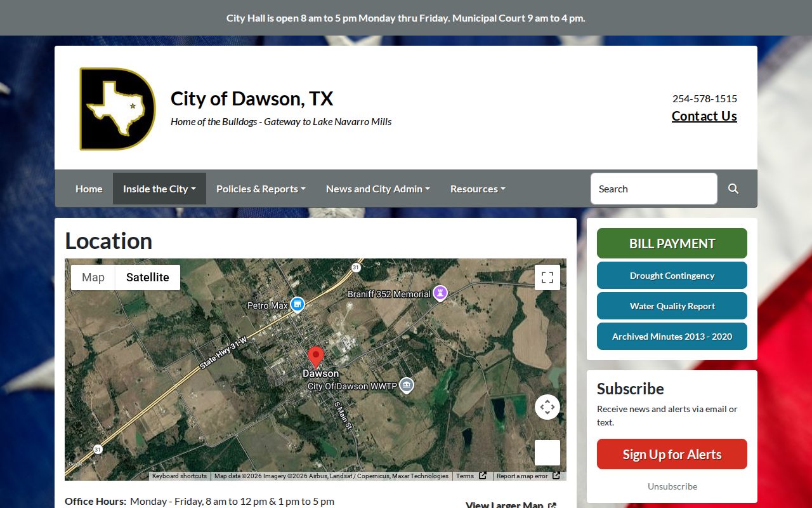Click the map camera controls icon

(547, 407)
